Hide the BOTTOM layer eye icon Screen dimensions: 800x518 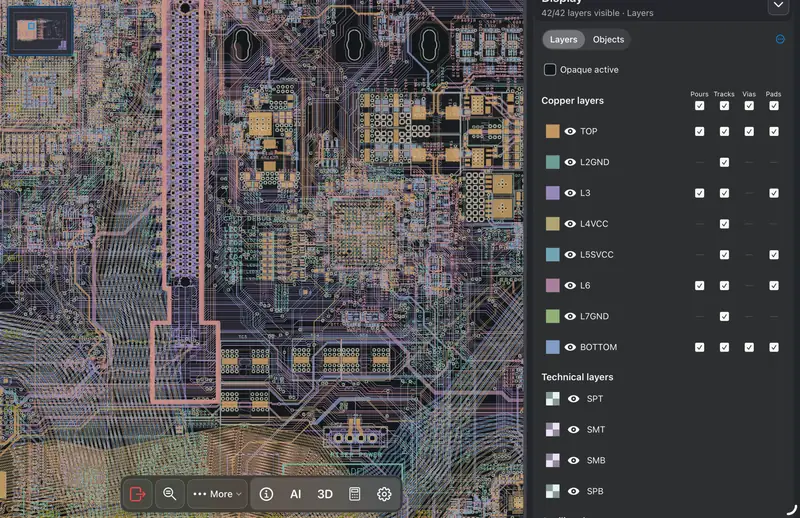click(570, 347)
